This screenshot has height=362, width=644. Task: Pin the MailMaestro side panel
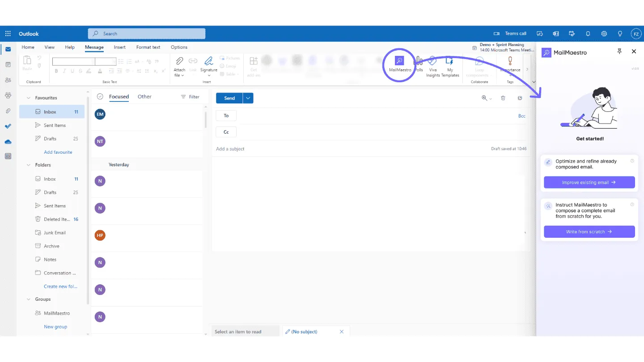tap(619, 52)
